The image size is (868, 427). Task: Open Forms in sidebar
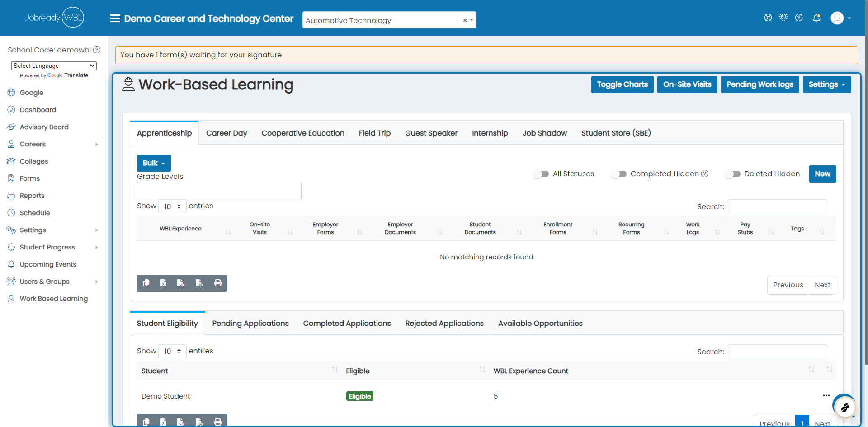(x=30, y=178)
